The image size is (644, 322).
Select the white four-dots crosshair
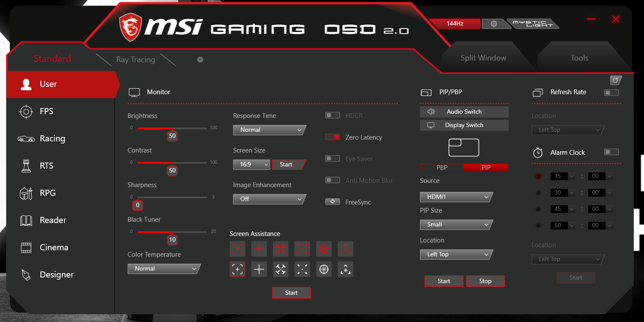point(302,269)
